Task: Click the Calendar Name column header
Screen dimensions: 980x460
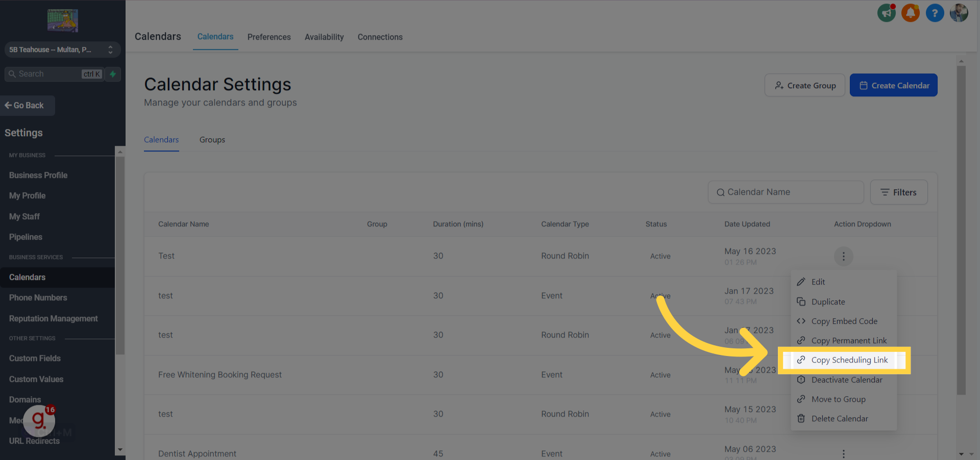Action: click(184, 224)
